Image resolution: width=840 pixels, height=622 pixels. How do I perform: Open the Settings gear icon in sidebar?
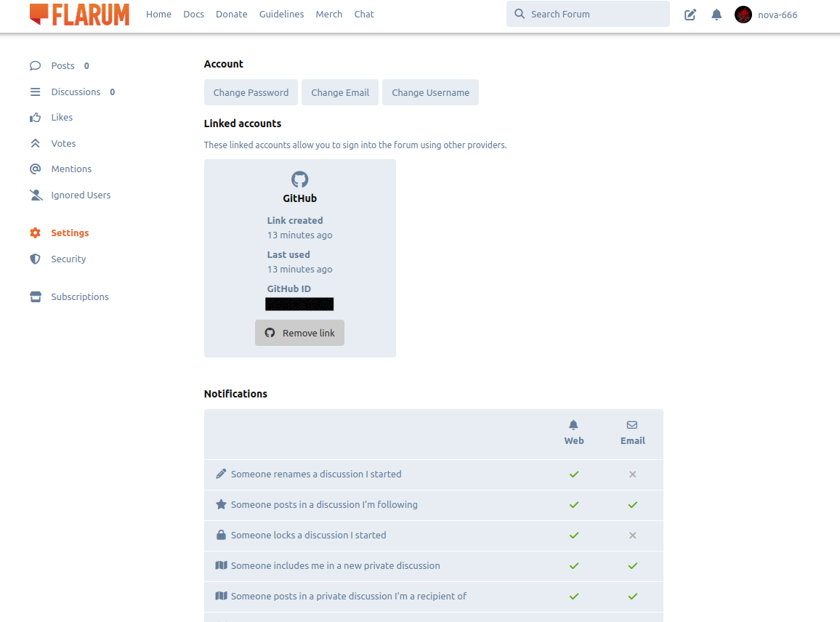click(x=35, y=233)
